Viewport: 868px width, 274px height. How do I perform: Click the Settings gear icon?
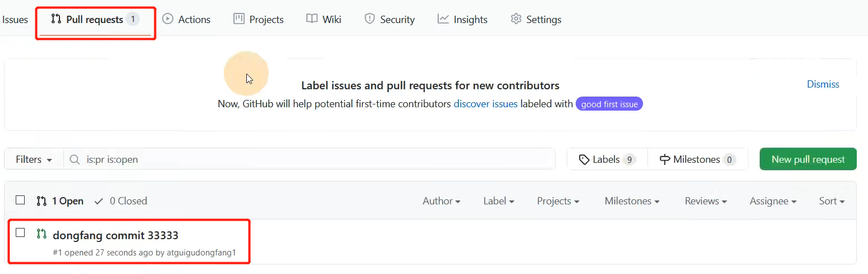[x=516, y=19]
